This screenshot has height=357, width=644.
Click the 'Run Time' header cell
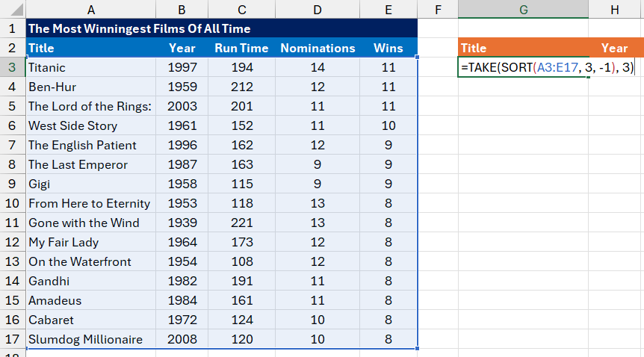pyautogui.click(x=242, y=48)
